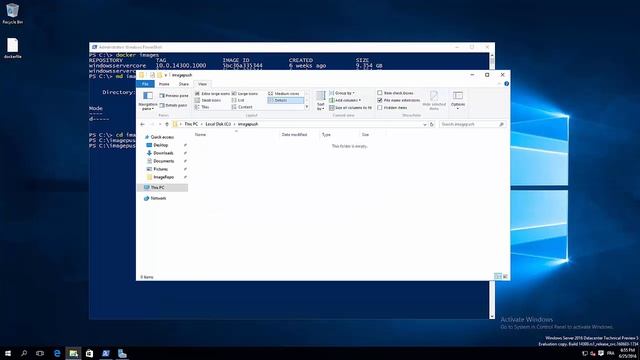The height and width of the screenshot is (360, 640).
Task: Switch to details view status bar icon
Action: 498,276
